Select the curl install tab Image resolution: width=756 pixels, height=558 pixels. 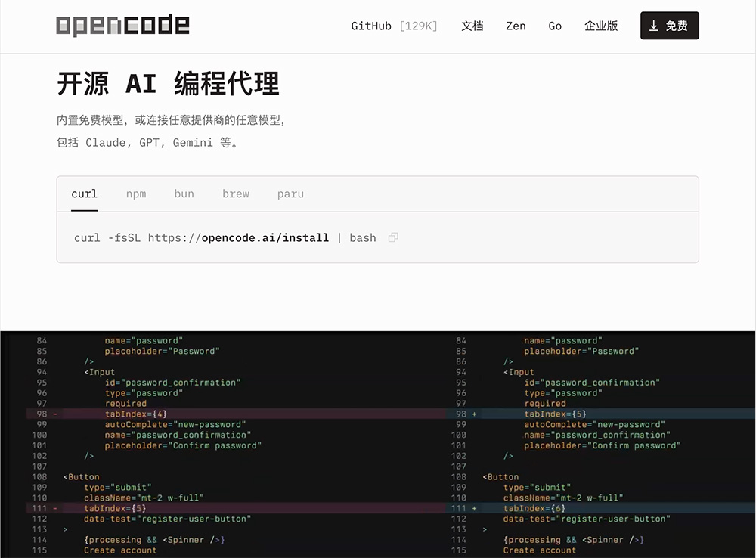point(84,194)
